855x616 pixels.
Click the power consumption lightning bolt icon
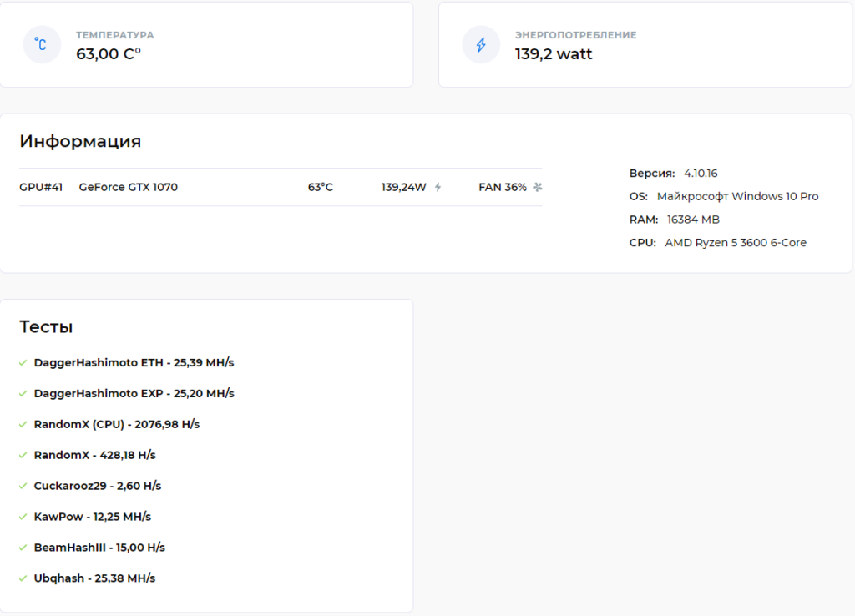[481, 44]
